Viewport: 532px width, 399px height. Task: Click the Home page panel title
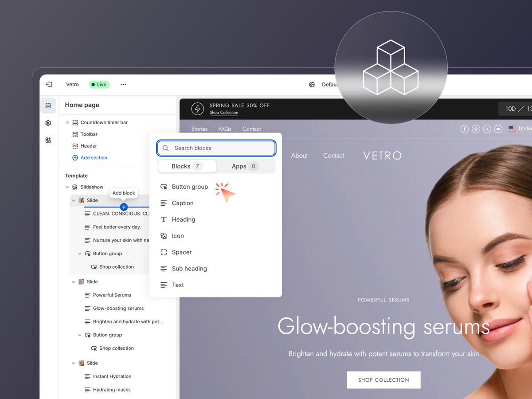82,105
